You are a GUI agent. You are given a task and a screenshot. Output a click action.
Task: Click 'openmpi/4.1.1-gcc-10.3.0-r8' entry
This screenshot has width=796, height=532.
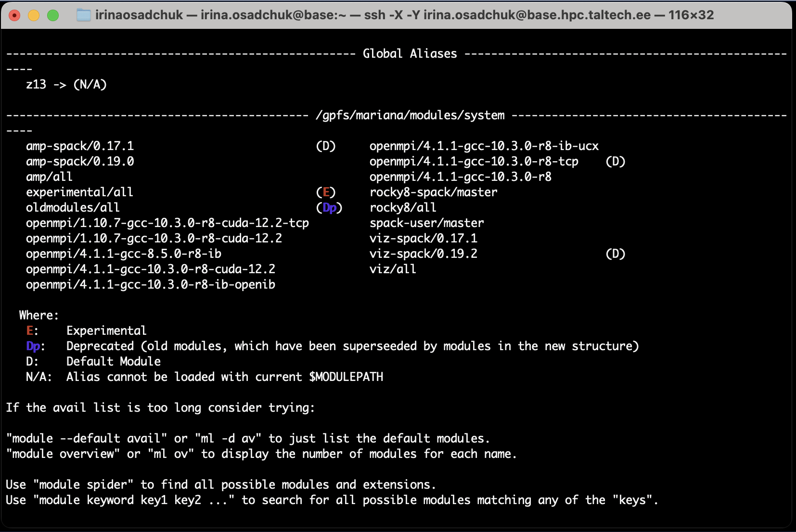coord(461,177)
